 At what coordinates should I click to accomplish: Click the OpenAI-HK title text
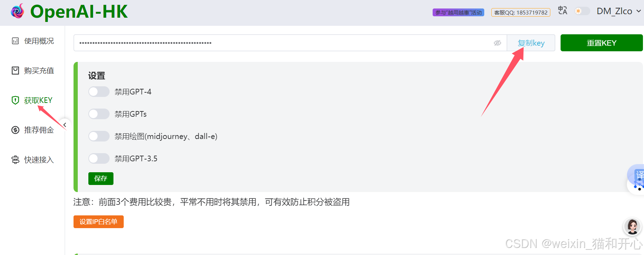coord(79,11)
